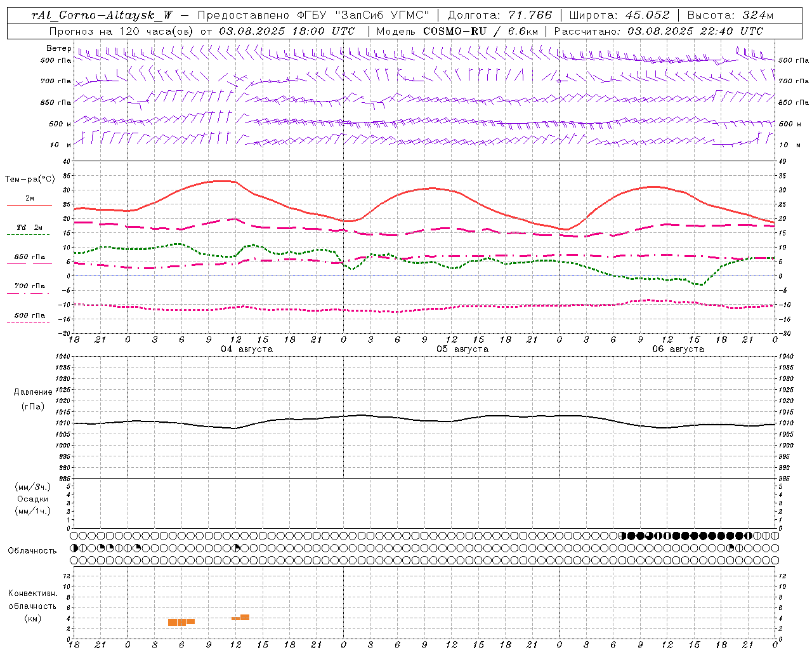Click the Давление pressure panel label
Screen dimensions: 812x650
[x=33, y=392]
